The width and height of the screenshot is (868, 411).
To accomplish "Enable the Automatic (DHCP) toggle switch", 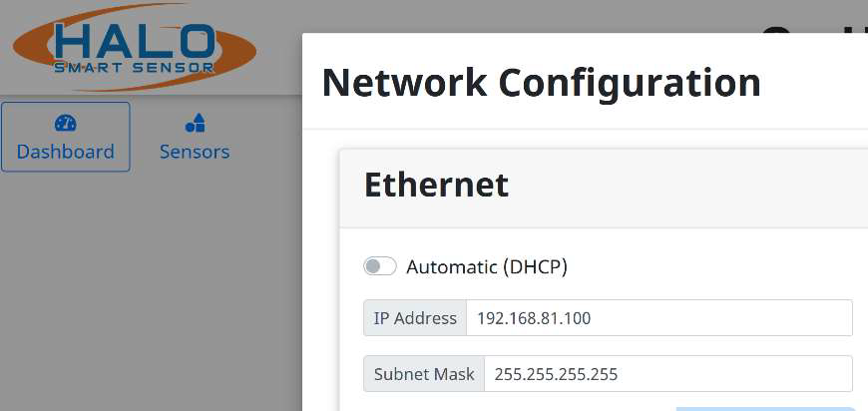I will click(380, 266).
